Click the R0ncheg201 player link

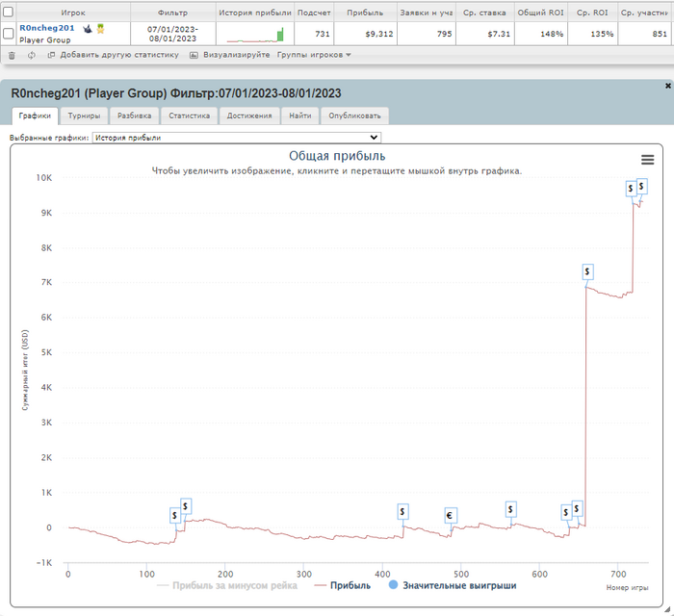pos(47,28)
